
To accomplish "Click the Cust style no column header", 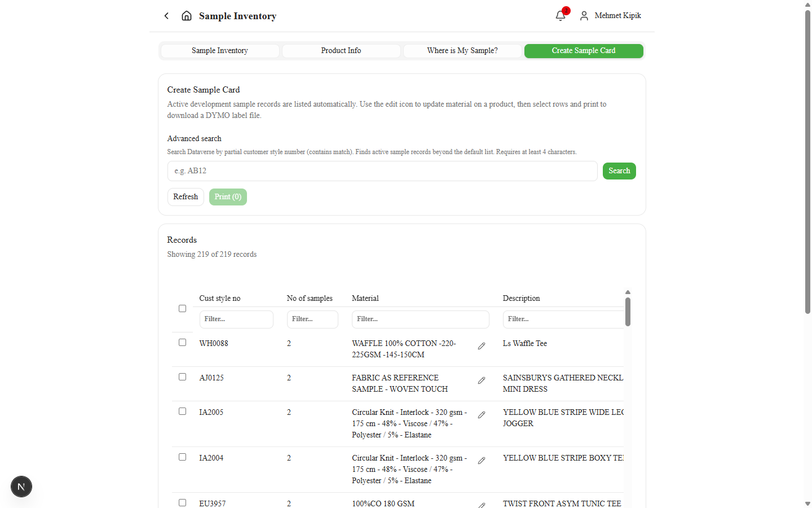I will pyautogui.click(x=220, y=299).
